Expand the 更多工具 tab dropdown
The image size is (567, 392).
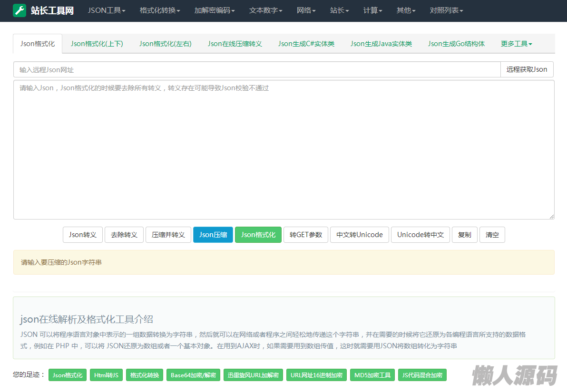tap(516, 44)
